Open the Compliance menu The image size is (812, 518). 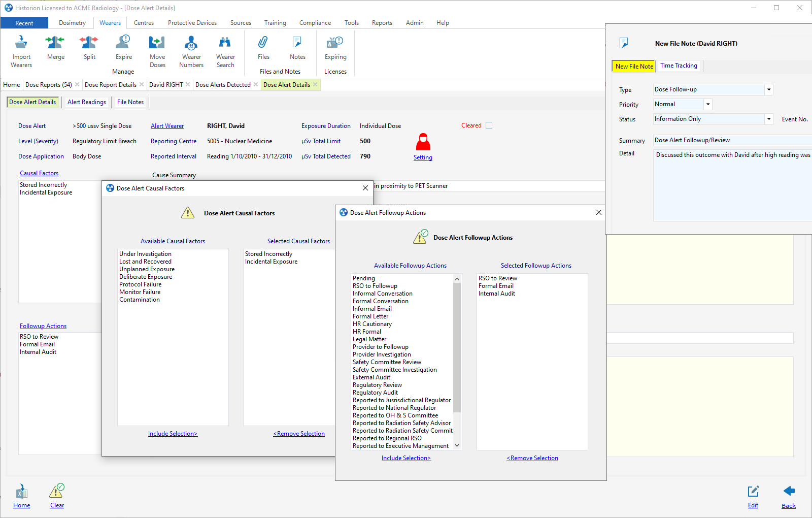click(x=315, y=23)
